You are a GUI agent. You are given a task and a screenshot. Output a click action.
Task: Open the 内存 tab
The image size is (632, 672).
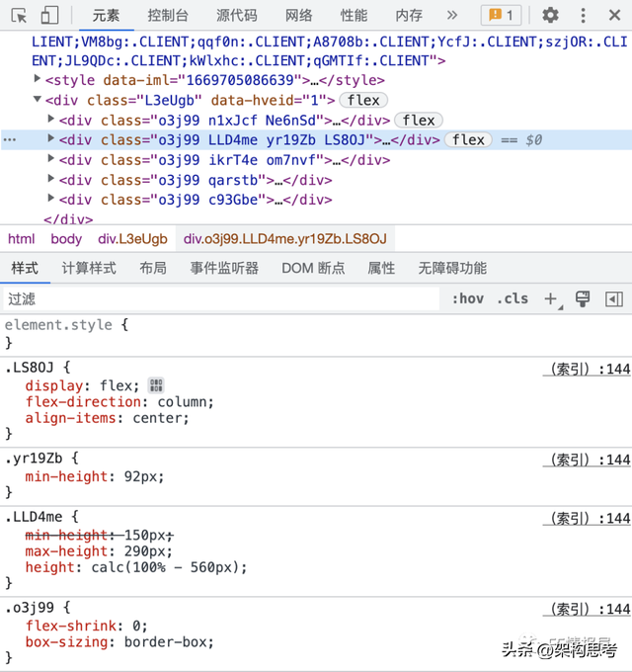pos(409,16)
